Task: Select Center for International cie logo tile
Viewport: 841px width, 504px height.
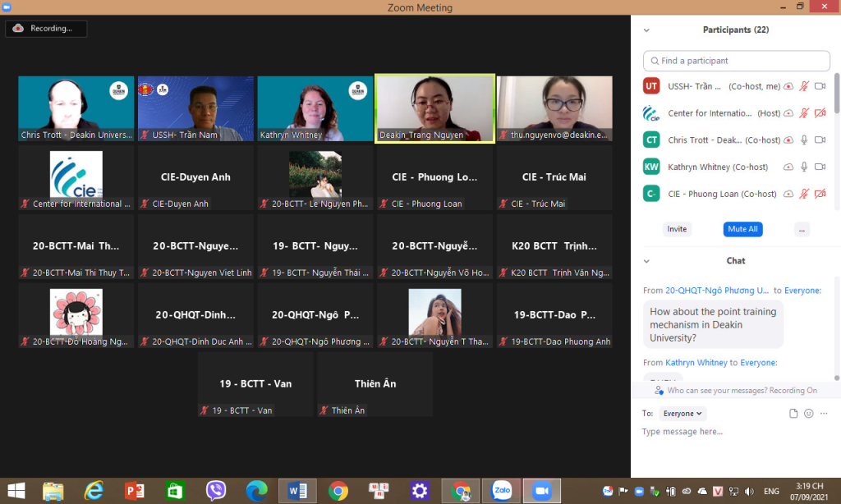Action: [x=76, y=177]
